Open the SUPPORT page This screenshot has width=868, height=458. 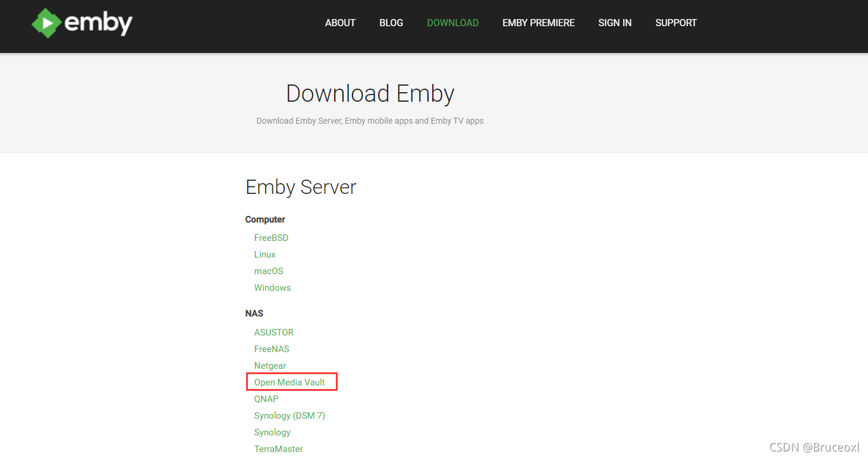(x=676, y=23)
